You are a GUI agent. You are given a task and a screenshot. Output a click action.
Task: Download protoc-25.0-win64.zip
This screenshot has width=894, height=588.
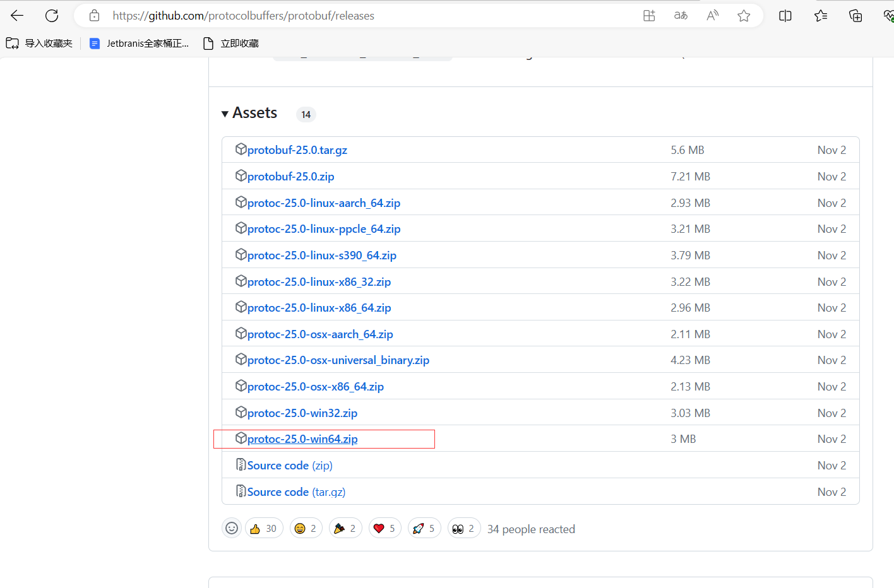tap(302, 439)
